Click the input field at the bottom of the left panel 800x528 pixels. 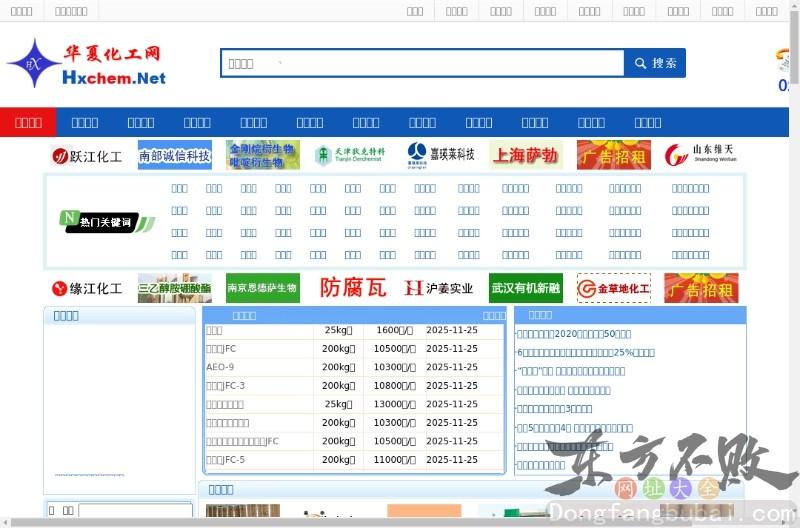point(135,511)
